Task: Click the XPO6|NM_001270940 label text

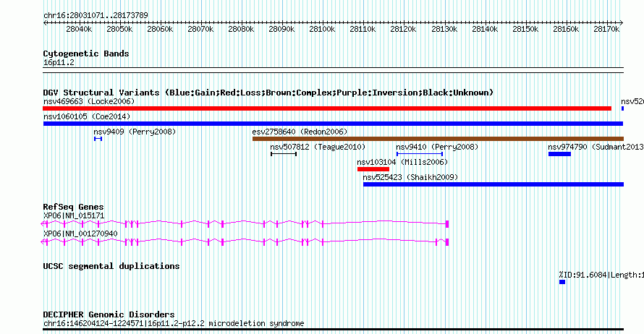Action: point(80,234)
